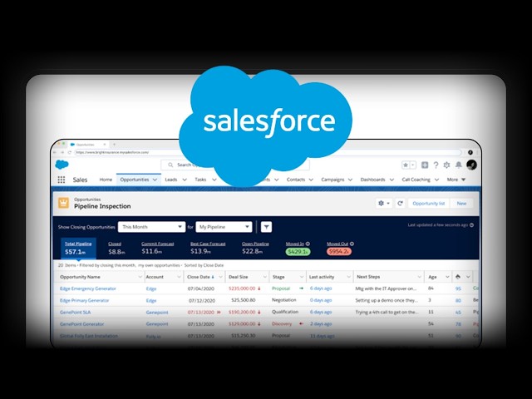Expand the Opportunities tab chevron
Screen dimensions: 532x399
click(155, 180)
